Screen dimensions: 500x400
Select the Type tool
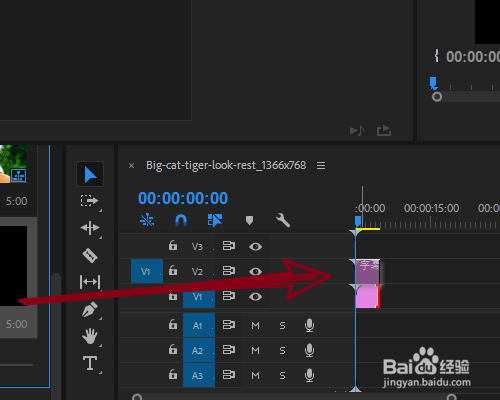click(90, 363)
